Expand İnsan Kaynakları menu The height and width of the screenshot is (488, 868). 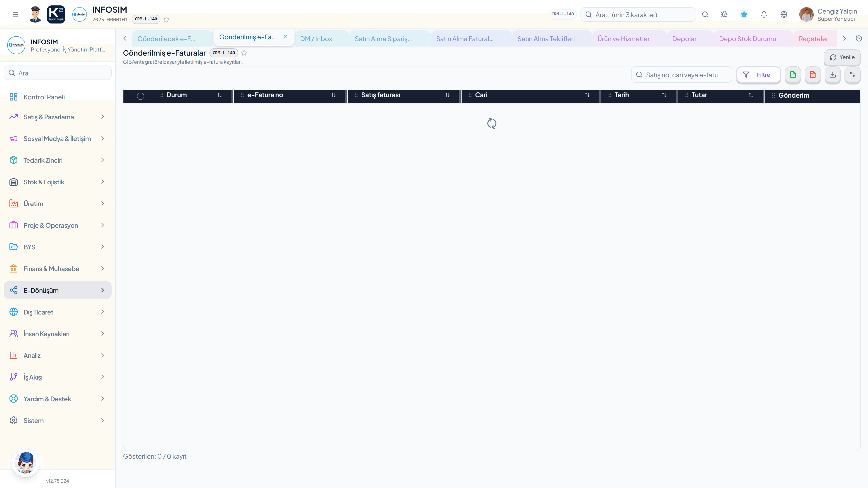(58, 334)
